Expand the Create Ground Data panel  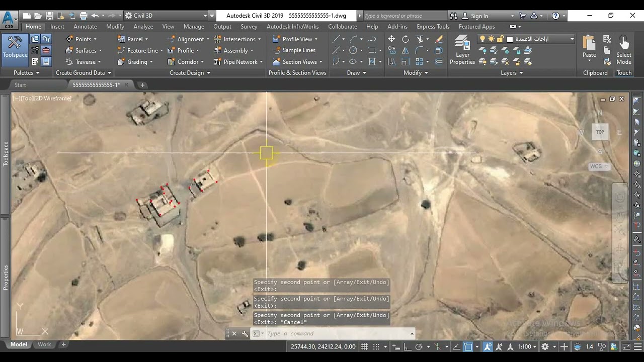tap(83, 72)
